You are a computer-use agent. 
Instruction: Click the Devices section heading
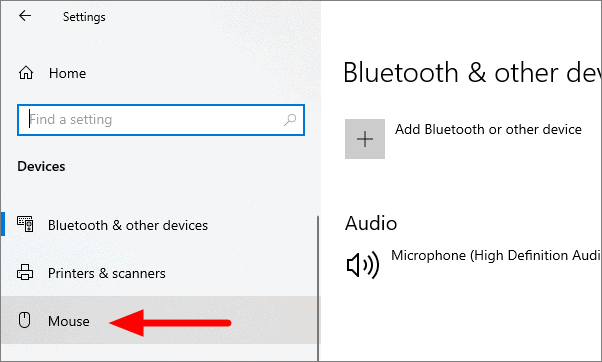tap(41, 166)
